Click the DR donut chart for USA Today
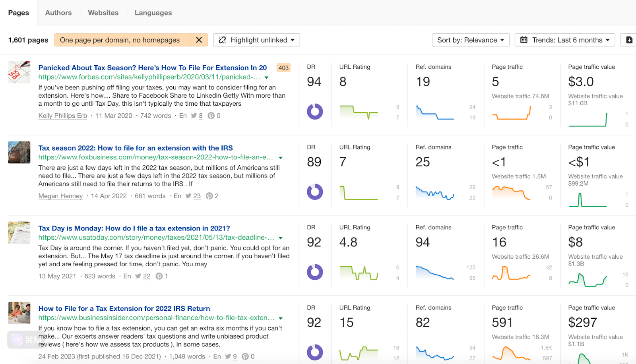The height and width of the screenshot is (364, 636). pos(315,272)
